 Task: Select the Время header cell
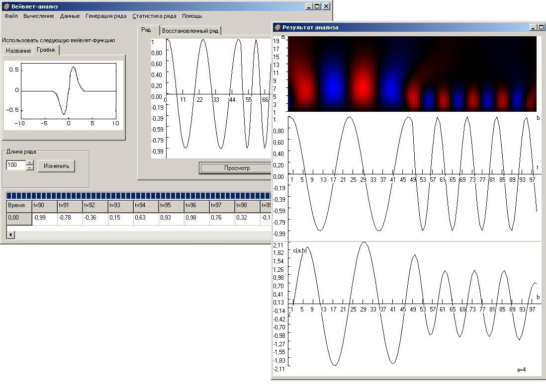pos(19,206)
